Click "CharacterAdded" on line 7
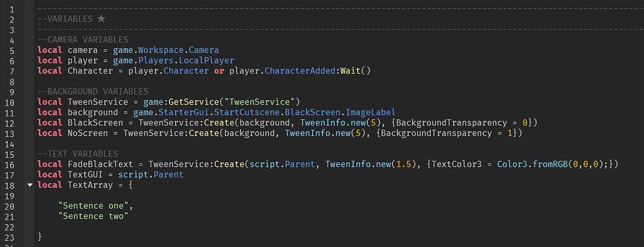Image resolution: width=644 pixels, height=247 pixels. 300,71
